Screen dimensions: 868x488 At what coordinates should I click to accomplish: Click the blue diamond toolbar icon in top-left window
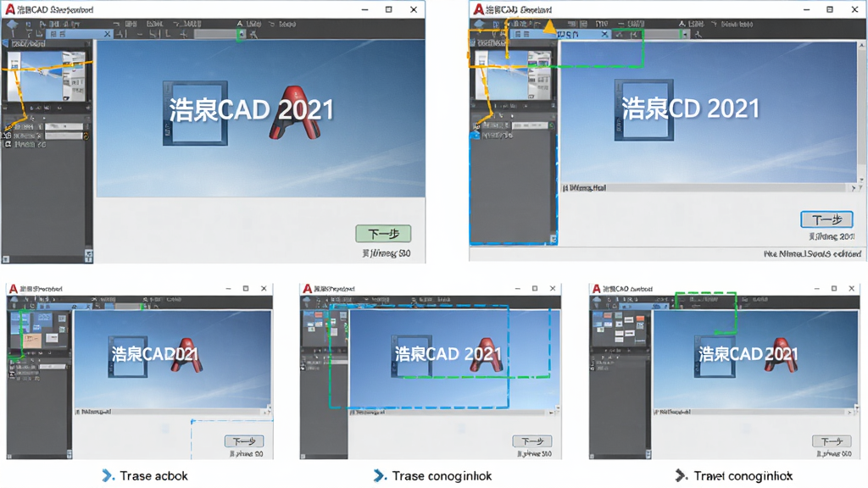(12, 24)
